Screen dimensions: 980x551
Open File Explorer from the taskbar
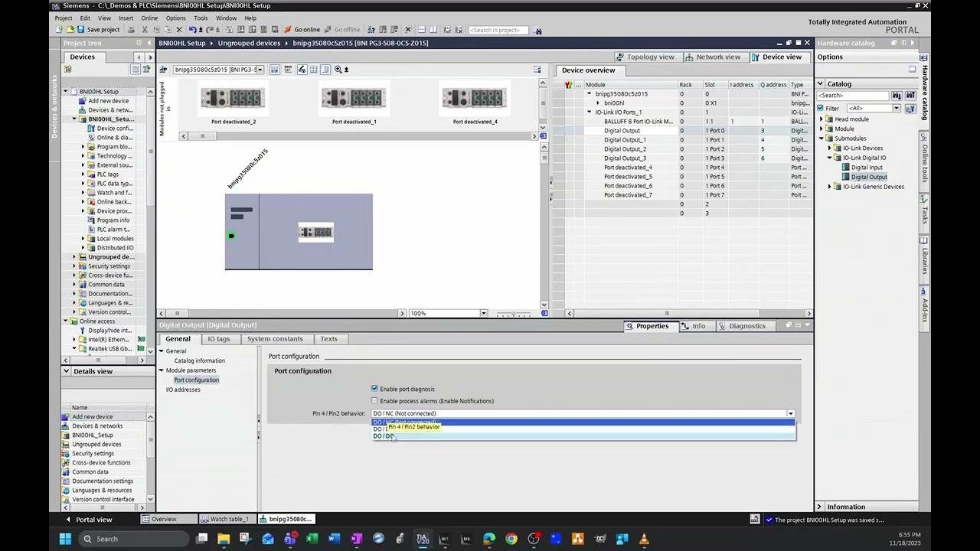coord(224,539)
